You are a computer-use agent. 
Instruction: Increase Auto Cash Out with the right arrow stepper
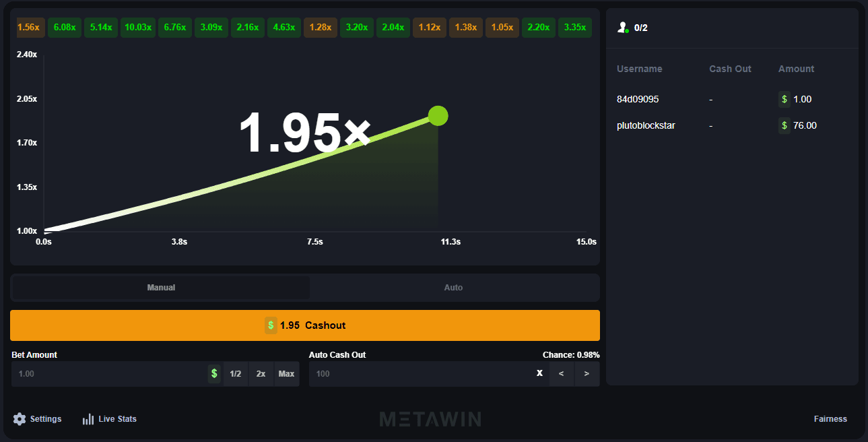[586, 373]
